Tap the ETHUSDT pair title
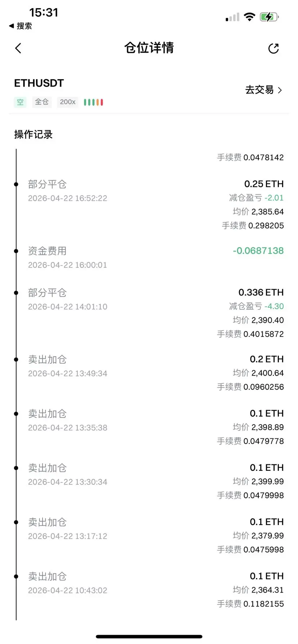298x644 pixels. click(x=39, y=83)
